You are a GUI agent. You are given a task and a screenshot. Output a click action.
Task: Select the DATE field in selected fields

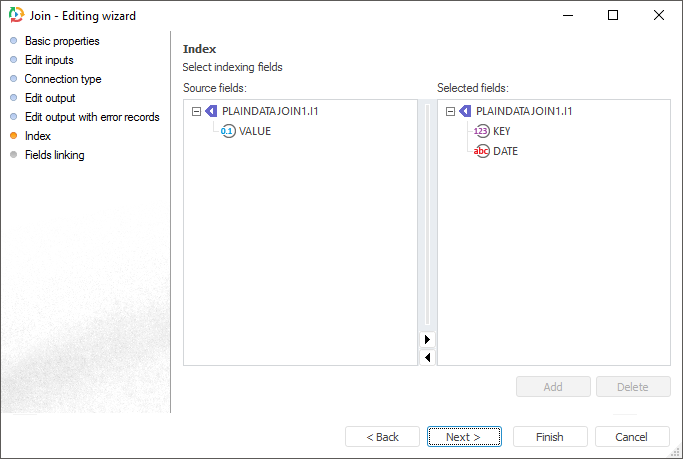point(505,151)
